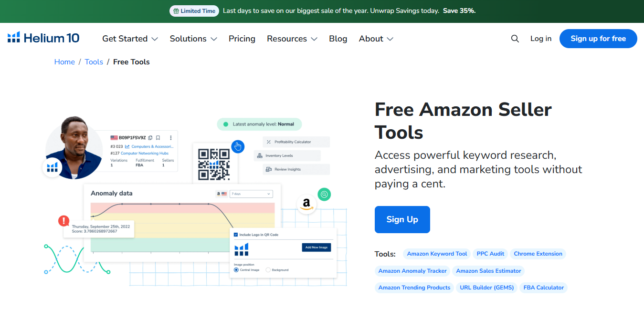Click the Amazon 'a' icon in the illustration
The width and height of the screenshot is (644, 309).
[306, 203]
